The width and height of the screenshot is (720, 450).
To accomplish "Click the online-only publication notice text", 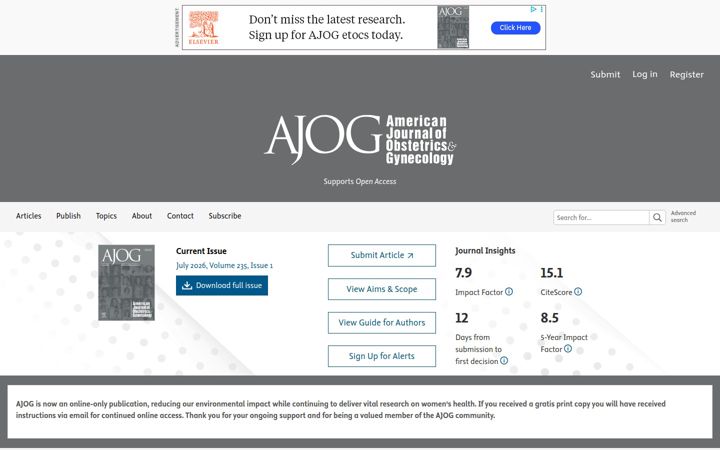I will point(341,410).
